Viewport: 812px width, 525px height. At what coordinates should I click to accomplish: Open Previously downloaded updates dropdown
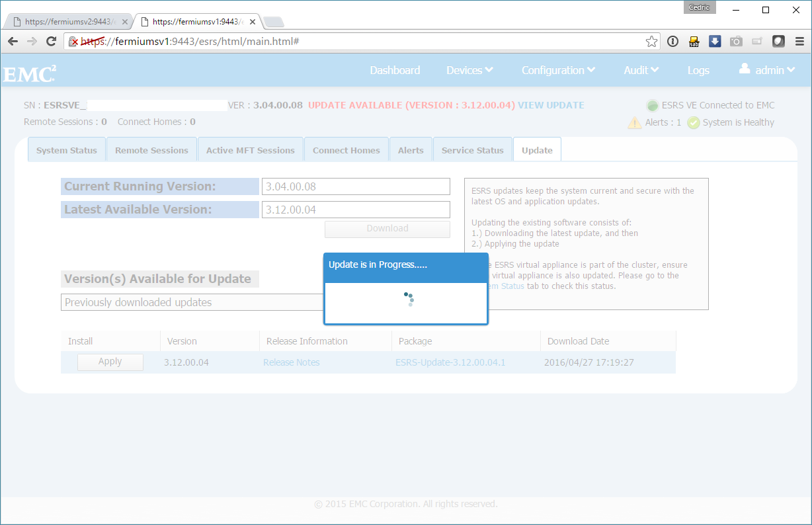click(x=192, y=302)
